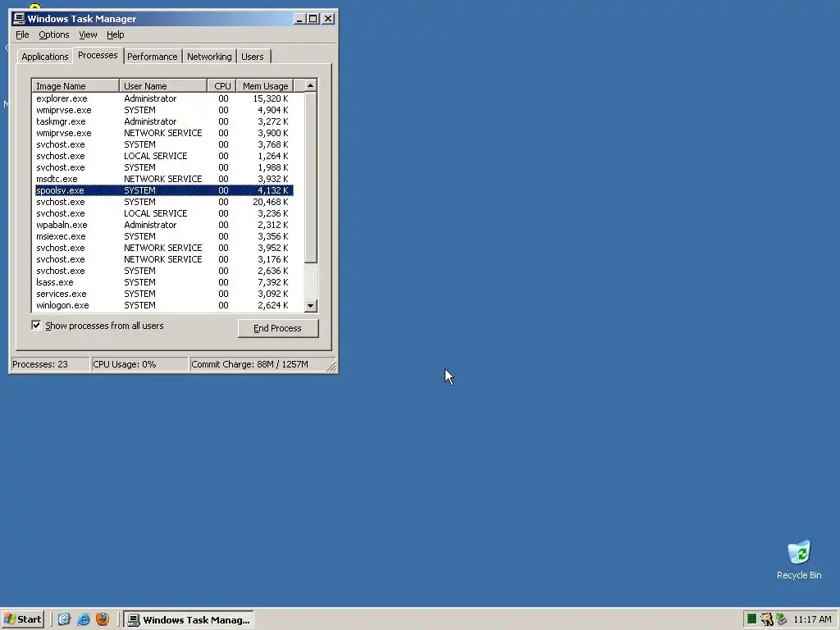
Task: Switch to the Networking tab
Action: 209,57
